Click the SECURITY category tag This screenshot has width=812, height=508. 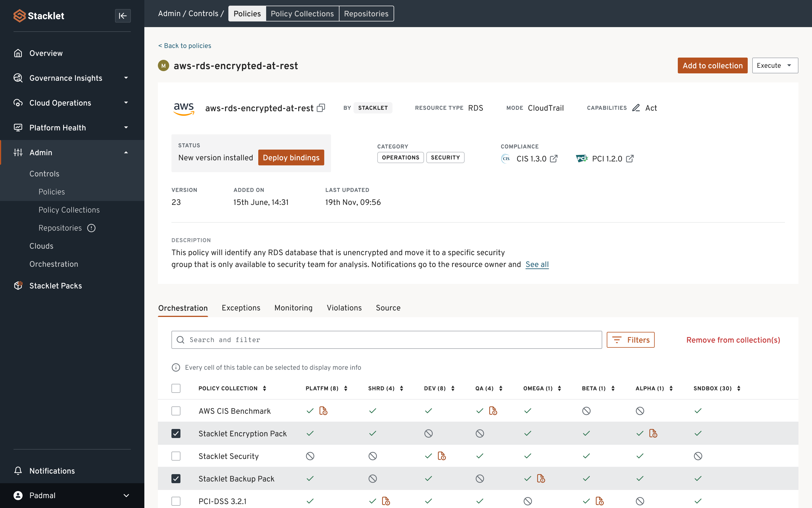pyautogui.click(x=445, y=157)
